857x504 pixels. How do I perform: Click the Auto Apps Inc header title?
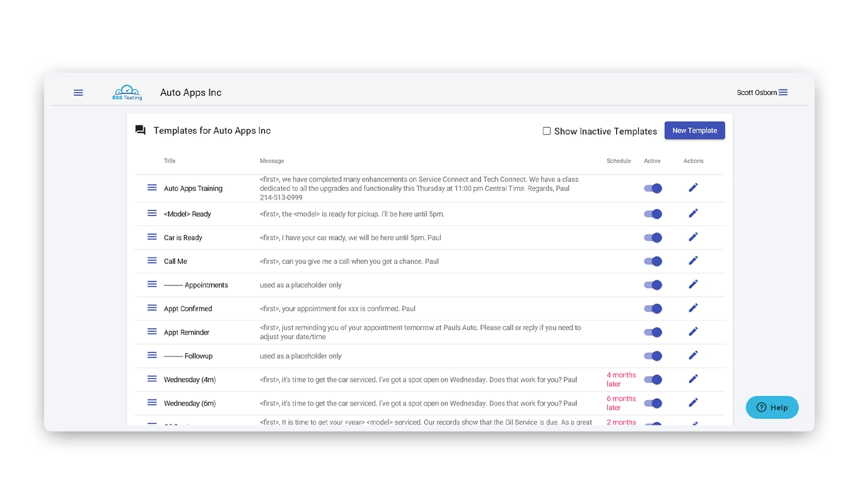pyautogui.click(x=190, y=92)
